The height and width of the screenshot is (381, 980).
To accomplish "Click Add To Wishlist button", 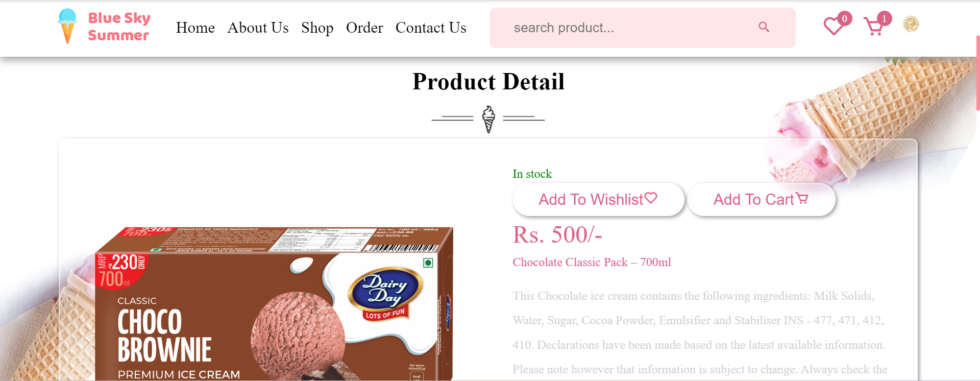I will [x=598, y=199].
